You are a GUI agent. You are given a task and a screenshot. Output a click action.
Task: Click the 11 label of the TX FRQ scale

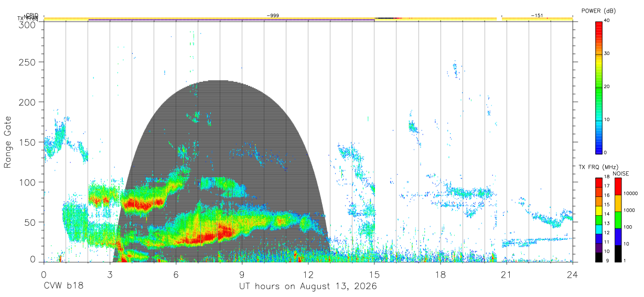pyautogui.click(x=607, y=242)
